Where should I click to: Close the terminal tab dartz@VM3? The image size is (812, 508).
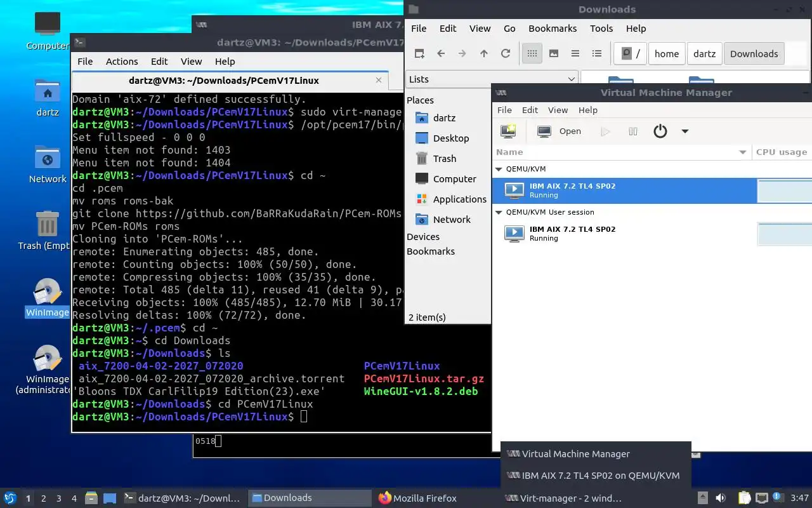point(379,81)
